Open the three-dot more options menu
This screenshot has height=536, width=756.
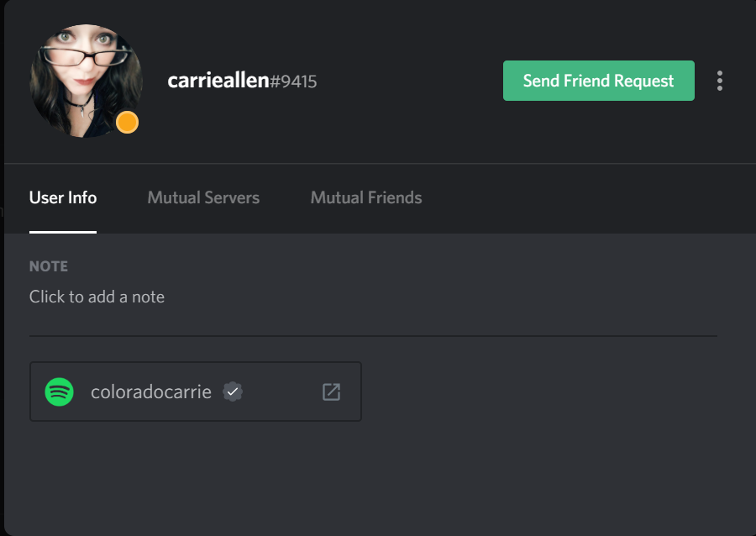(720, 81)
